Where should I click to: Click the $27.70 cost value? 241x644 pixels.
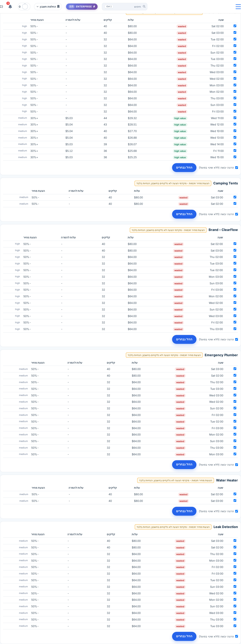pyautogui.click(x=132, y=131)
